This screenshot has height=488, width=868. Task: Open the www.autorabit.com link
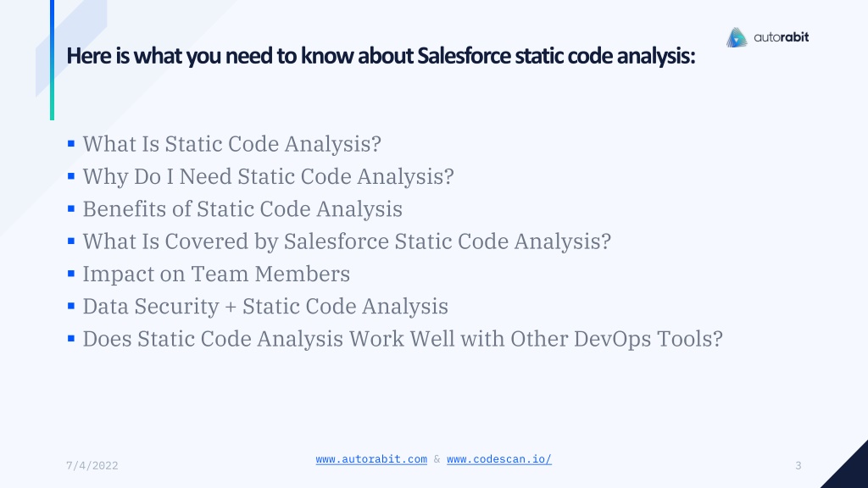click(371, 459)
